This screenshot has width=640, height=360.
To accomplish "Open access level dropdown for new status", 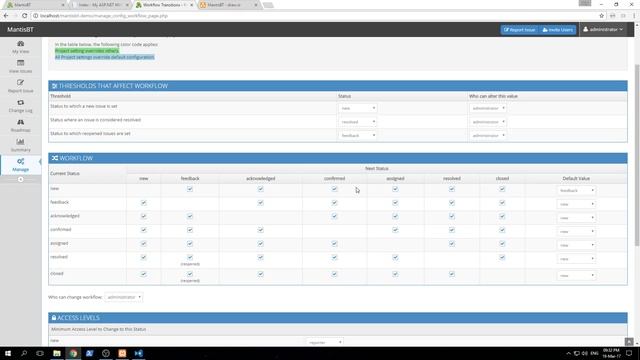I will 324,342.
